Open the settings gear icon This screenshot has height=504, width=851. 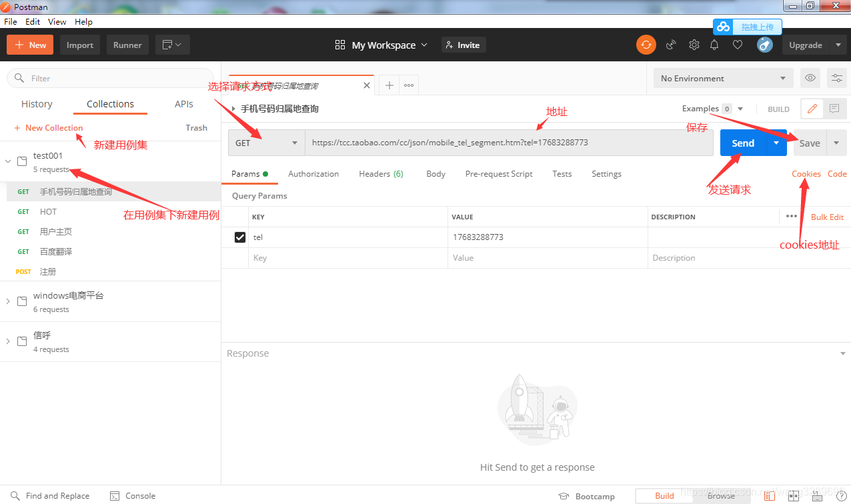694,45
